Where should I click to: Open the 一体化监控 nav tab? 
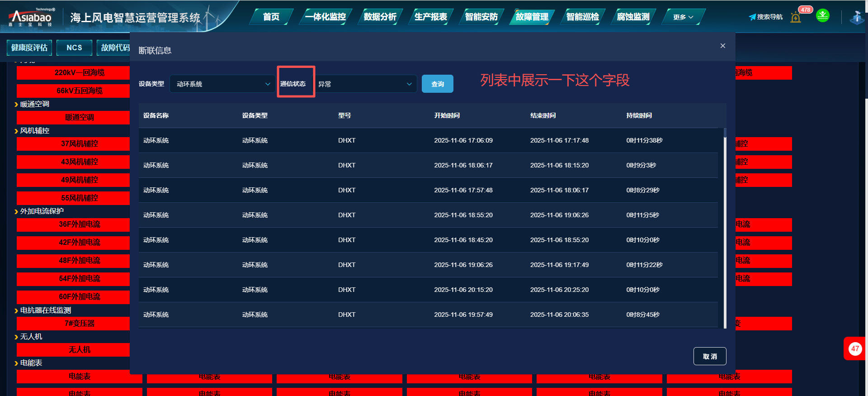(325, 17)
